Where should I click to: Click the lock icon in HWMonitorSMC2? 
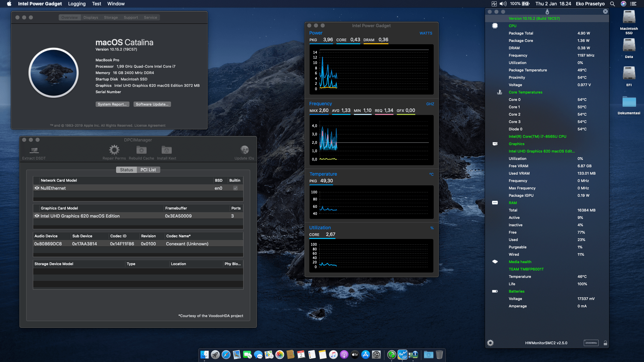click(605, 343)
